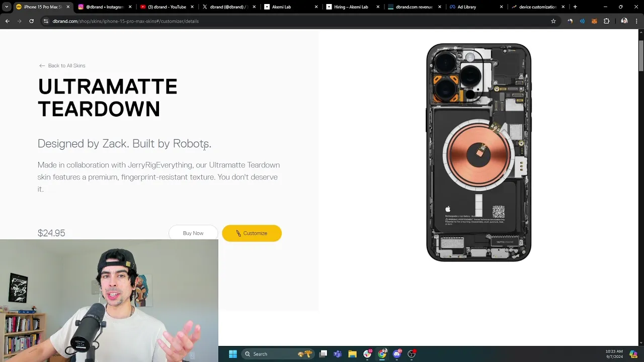Click 'Designed by Zack. Built by Robots.' text

coord(124,144)
